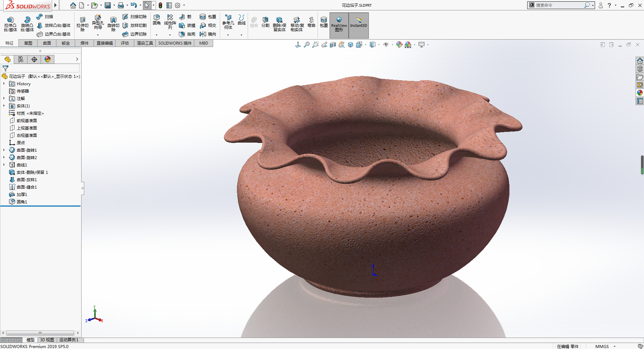The height and width of the screenshot is (349, 644).
Task: Click the Move/Copy Bodies (移动/复制实体) tool
Action: (297, 24)
